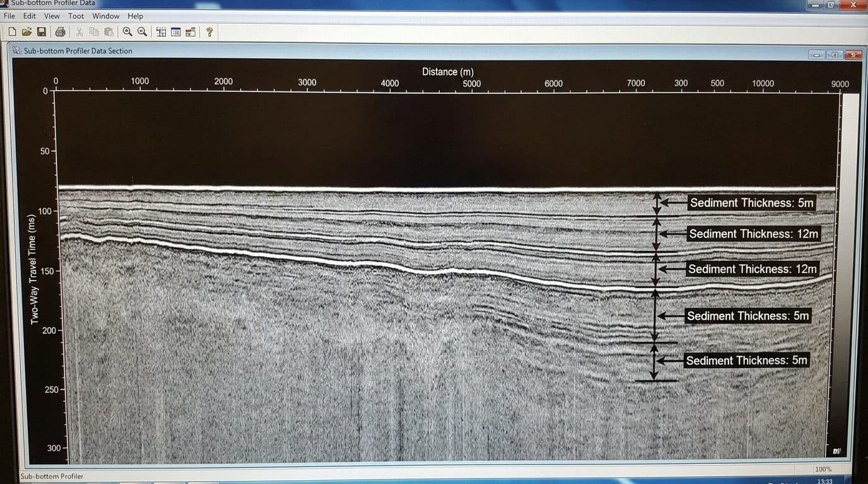868x484 pixels.
Task: Click the small logo in plot corner
Action: pyautogui.click(x=836, y=451)
